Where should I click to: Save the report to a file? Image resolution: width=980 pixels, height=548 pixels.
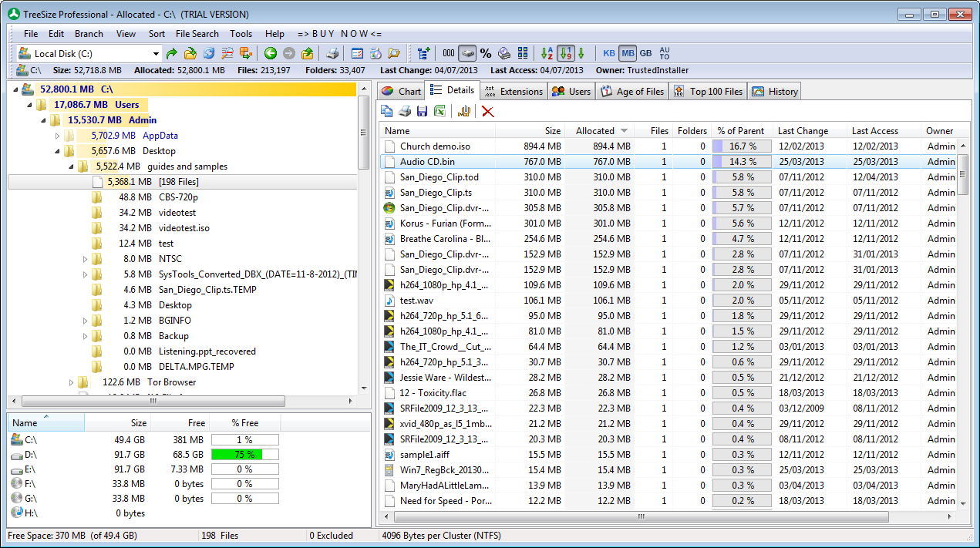point(422,110)
